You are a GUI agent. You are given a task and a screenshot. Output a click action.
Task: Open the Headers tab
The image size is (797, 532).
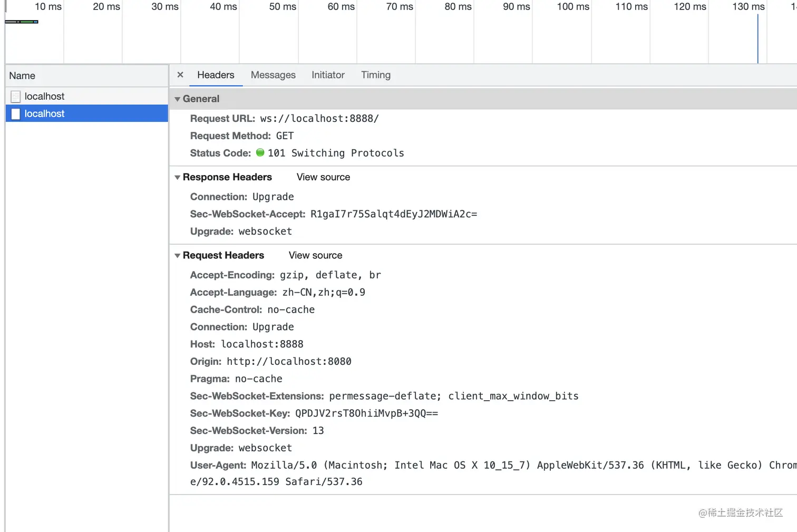tap(216, 75)
